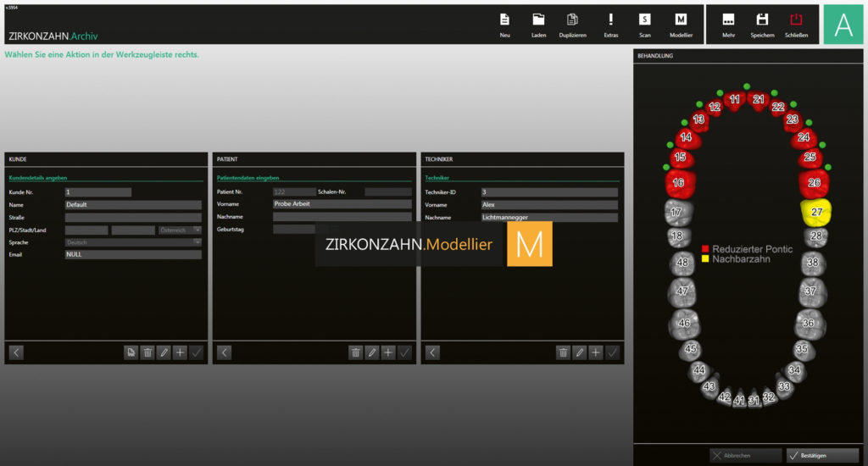Click the Email field showing NULL
Screen dimensions: 868x466
pyautogui.click(x=133, y=254)
